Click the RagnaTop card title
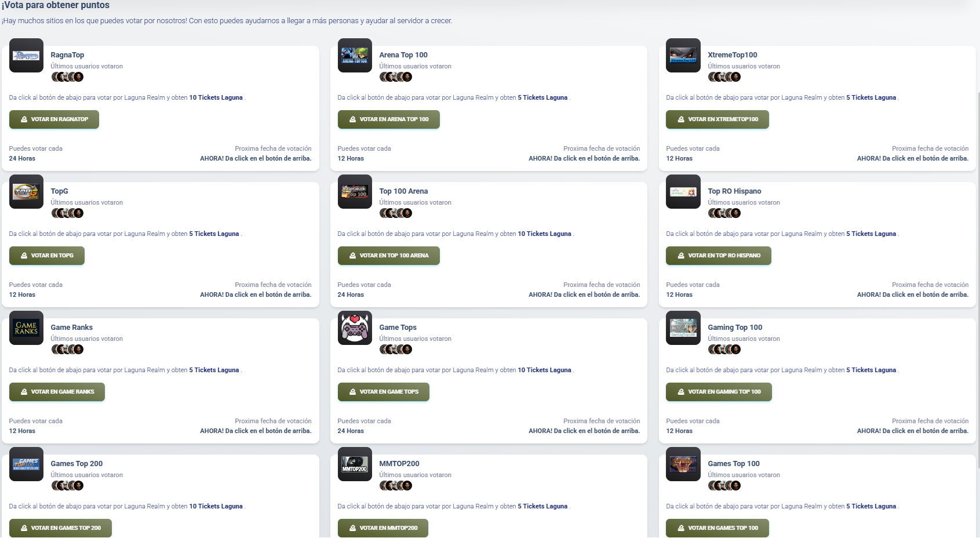Image resolution: width=980 pixels, height=538 pixels. (x=67, y=55)
